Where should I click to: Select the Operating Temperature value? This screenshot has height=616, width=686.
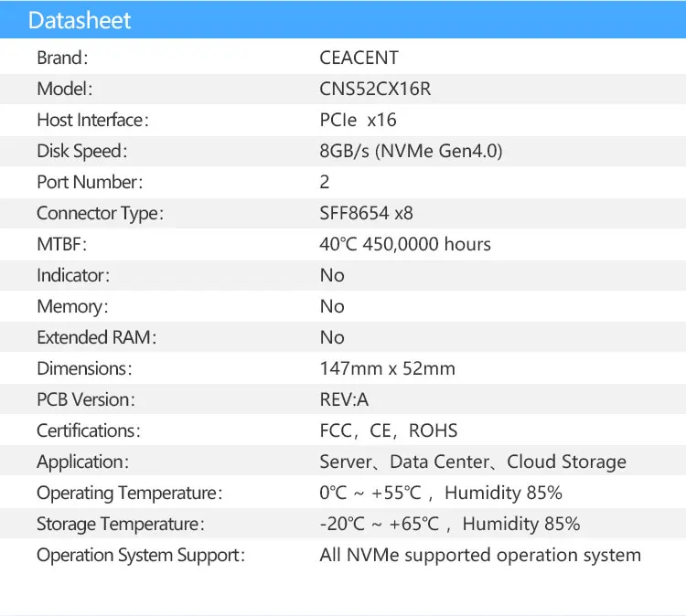(x=440, y=493)
